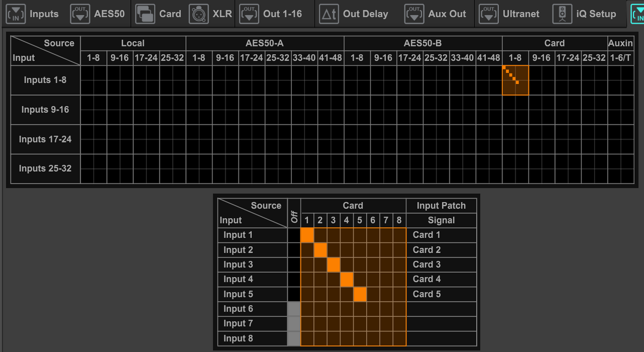Click Card column 8 header in detail grid
This screenshot has height=352, width=644.
click(399, 220)
